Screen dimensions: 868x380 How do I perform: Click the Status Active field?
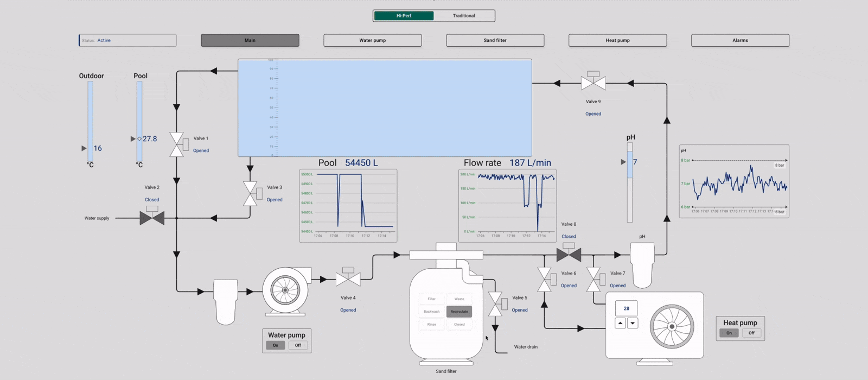click(127, 40)
